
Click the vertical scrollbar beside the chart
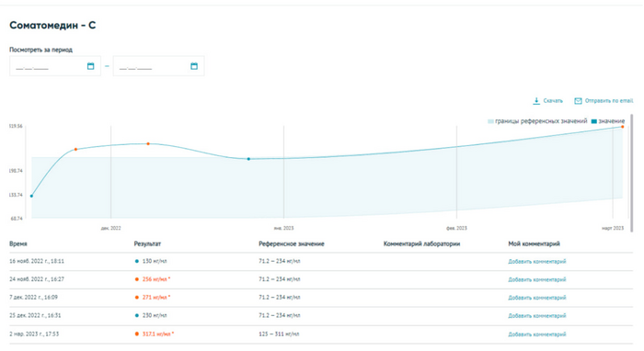(x=632, y=172)
